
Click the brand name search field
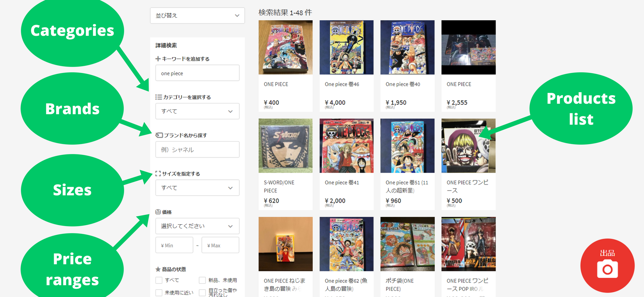[197, 149]
